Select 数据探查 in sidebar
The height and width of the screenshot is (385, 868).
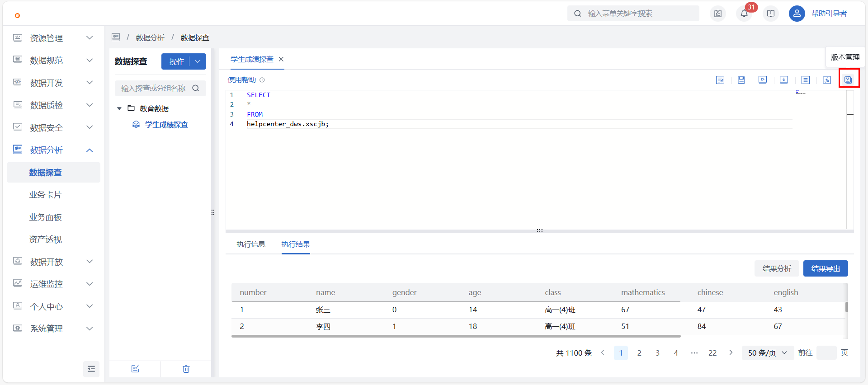click(53, 172)
